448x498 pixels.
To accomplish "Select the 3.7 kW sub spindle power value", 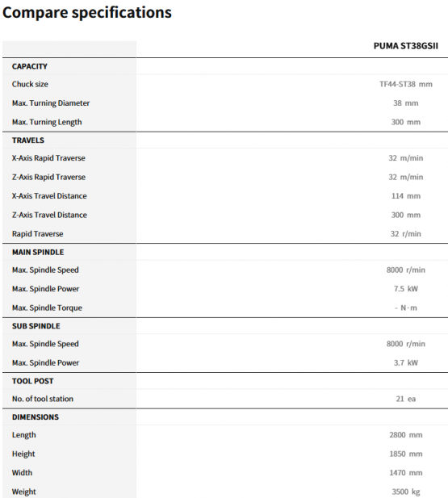I will (x=406, y=362).
